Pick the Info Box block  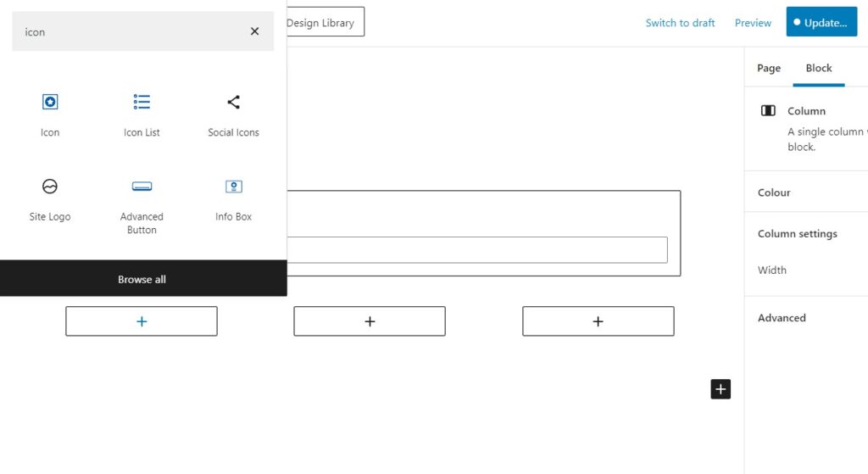pyautogui.click(x=233, y=198)
